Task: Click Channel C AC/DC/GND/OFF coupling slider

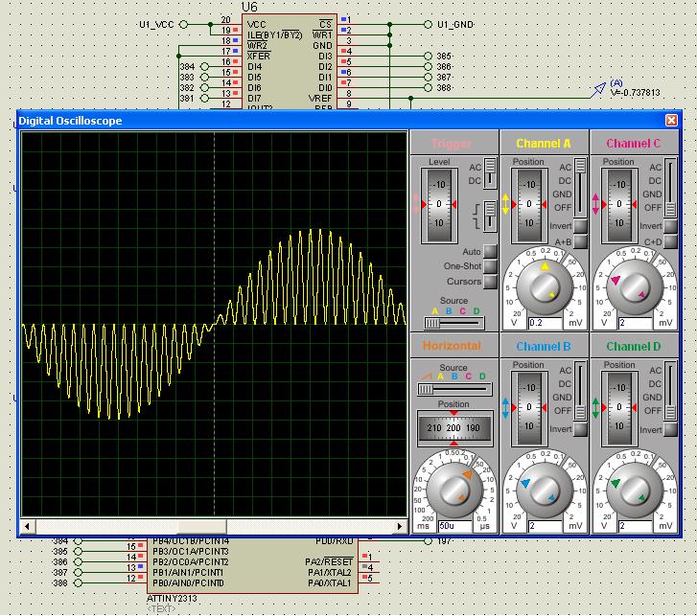Action: point(670,188)
